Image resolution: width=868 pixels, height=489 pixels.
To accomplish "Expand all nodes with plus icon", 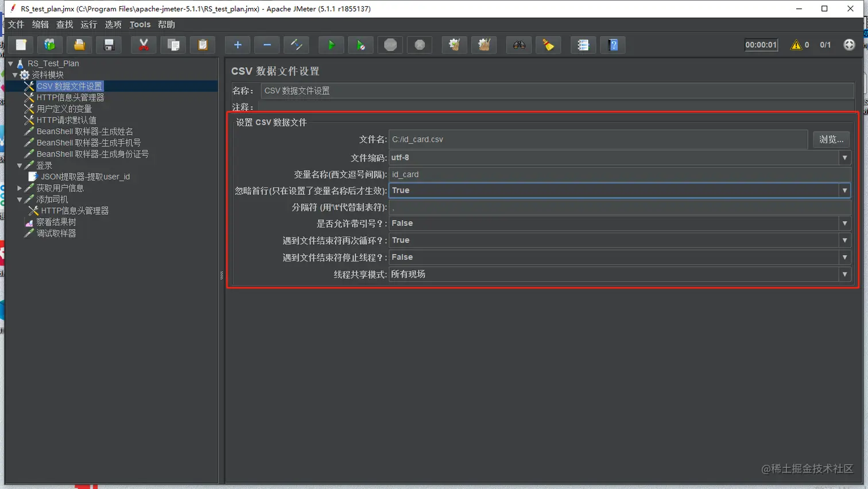I will [238, 45].
